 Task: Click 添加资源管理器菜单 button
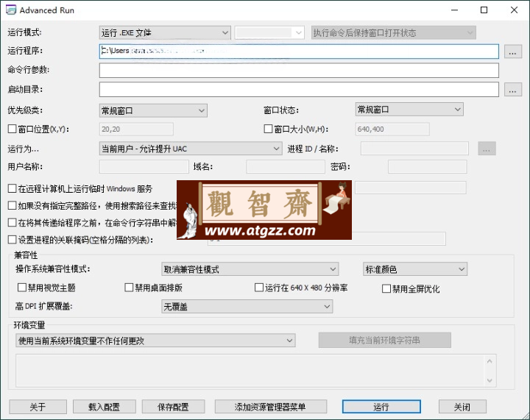[x=270, y=407]
